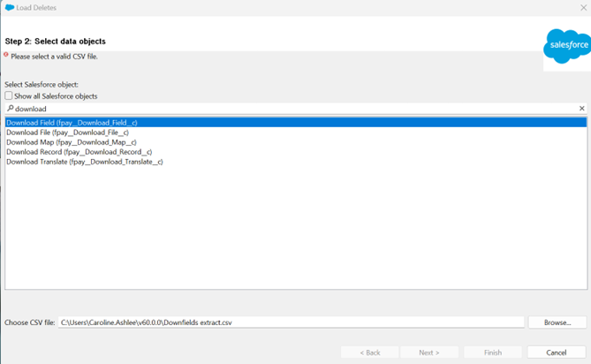Enable Show all Salesforce objects checkbox
The width and height of the screenshot is (591, 364).
point(9,96)
